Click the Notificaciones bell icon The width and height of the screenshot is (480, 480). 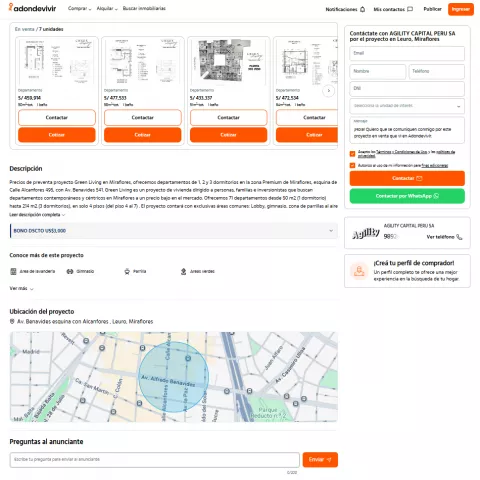pos(363,9)
